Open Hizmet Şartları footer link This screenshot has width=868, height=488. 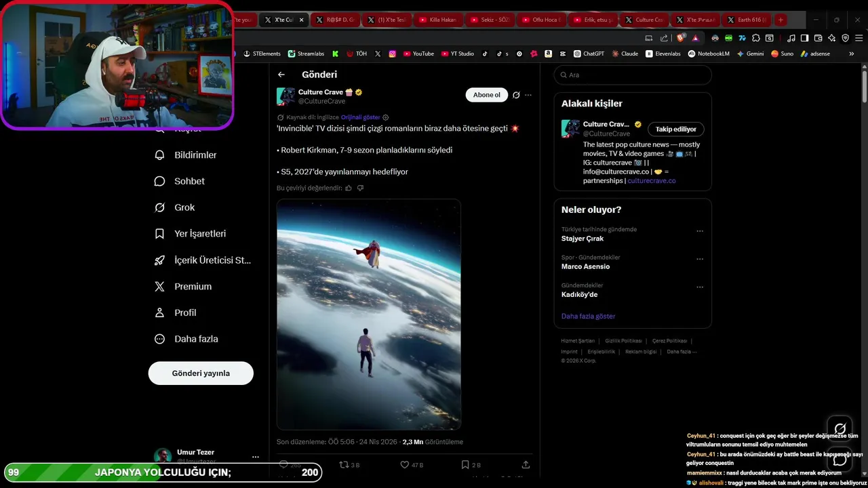(578, 341)
